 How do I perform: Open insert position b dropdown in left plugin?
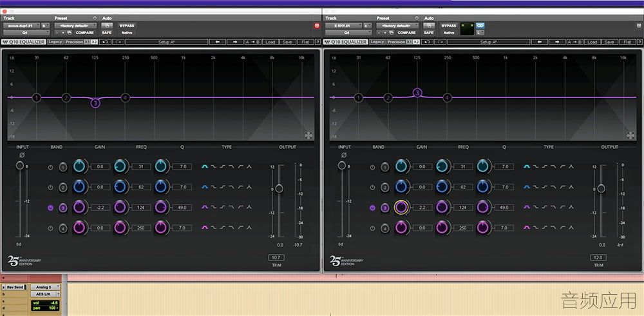pyautogui.click(x=46, y=26)
